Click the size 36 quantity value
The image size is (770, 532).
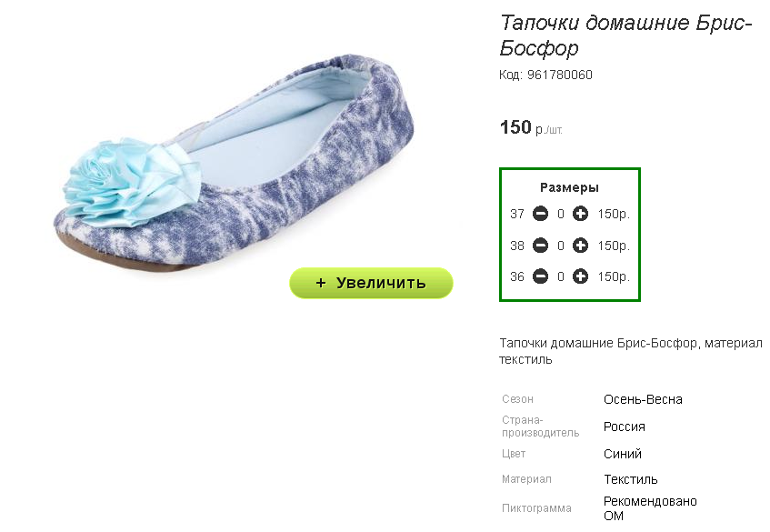point(560,277)
